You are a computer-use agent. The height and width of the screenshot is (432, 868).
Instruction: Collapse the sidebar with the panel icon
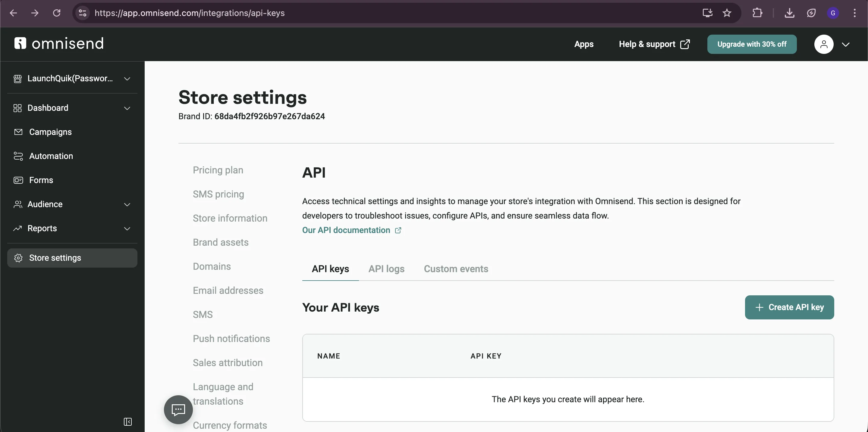point(128,421)
